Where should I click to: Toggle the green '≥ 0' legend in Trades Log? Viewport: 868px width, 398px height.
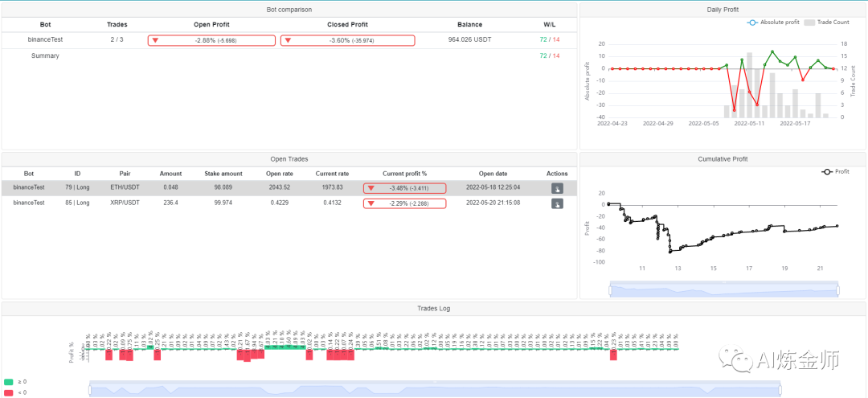point(15,382)
